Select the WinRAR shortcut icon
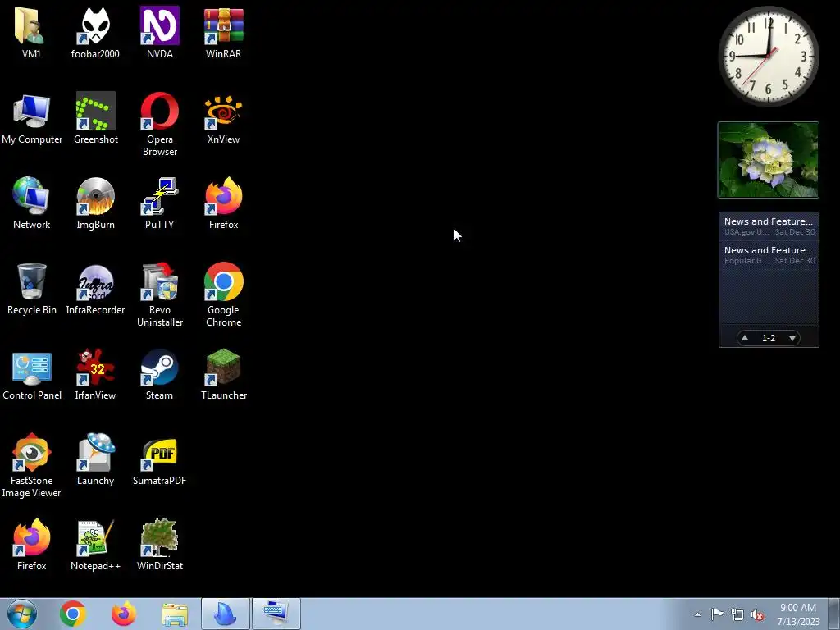The height and width of the screenshot is (630, 840). tap(223, 33)
